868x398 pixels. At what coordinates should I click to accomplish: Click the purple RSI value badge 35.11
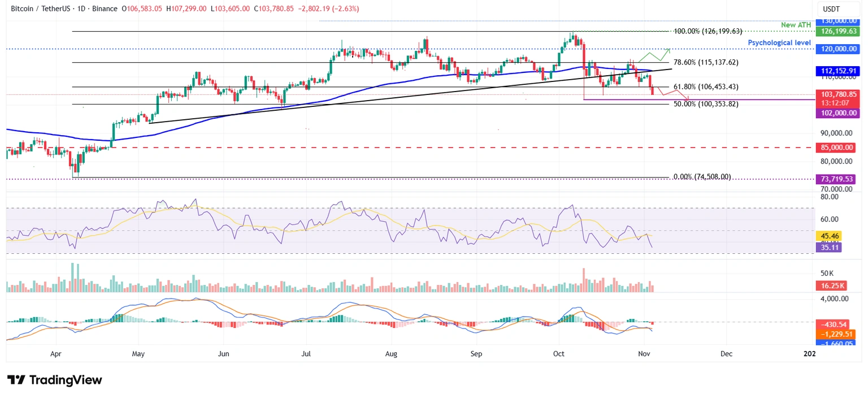click(828, 248)
